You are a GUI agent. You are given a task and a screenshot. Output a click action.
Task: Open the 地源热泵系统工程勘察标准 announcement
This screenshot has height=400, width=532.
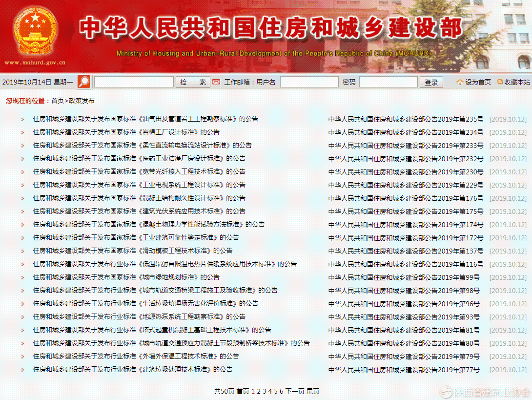139,317
